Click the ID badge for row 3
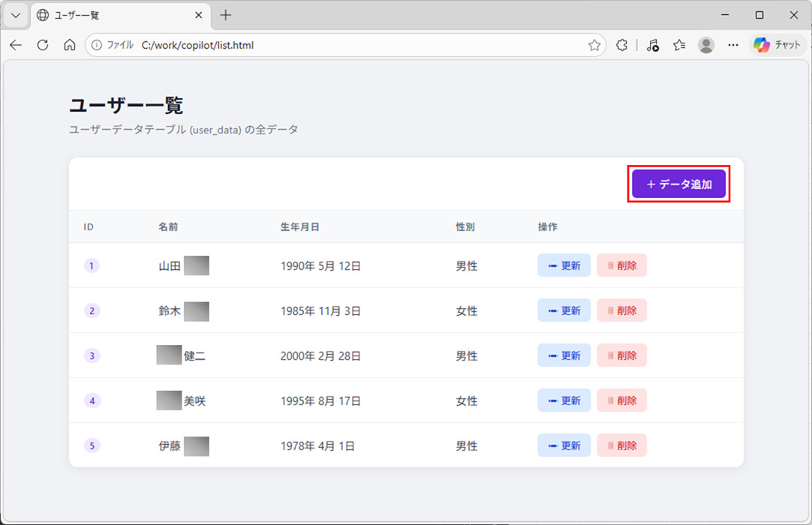The image size is (812, 525). (x=92, y=355)
